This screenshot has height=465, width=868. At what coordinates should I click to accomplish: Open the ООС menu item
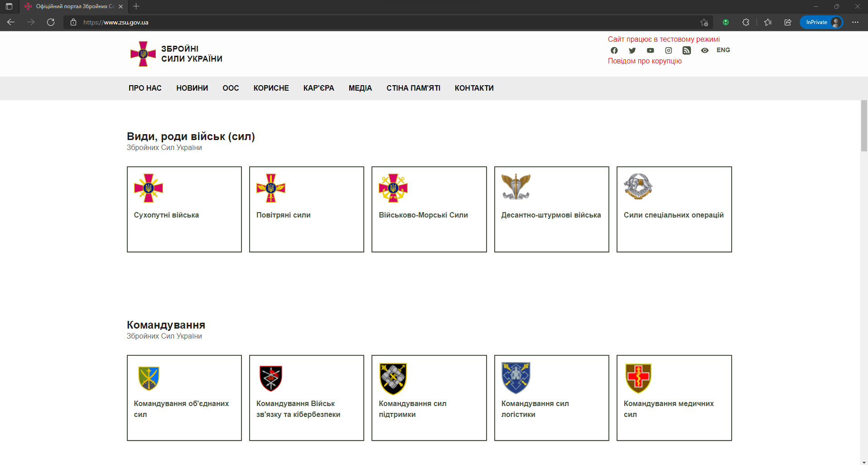tap(231, 88)
